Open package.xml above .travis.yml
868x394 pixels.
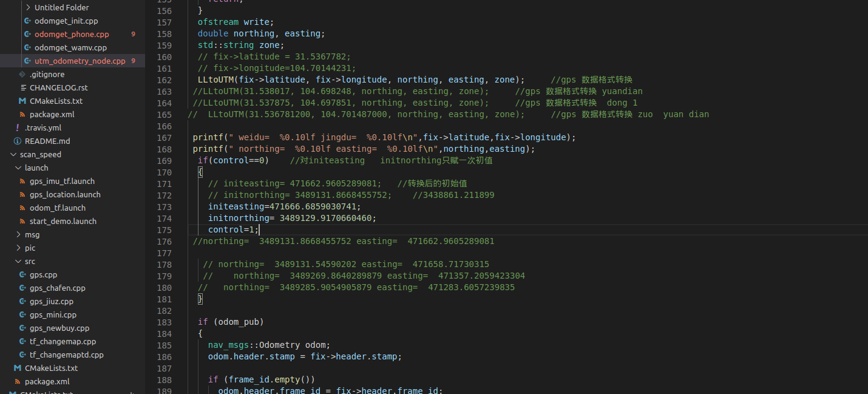point(52,114)
